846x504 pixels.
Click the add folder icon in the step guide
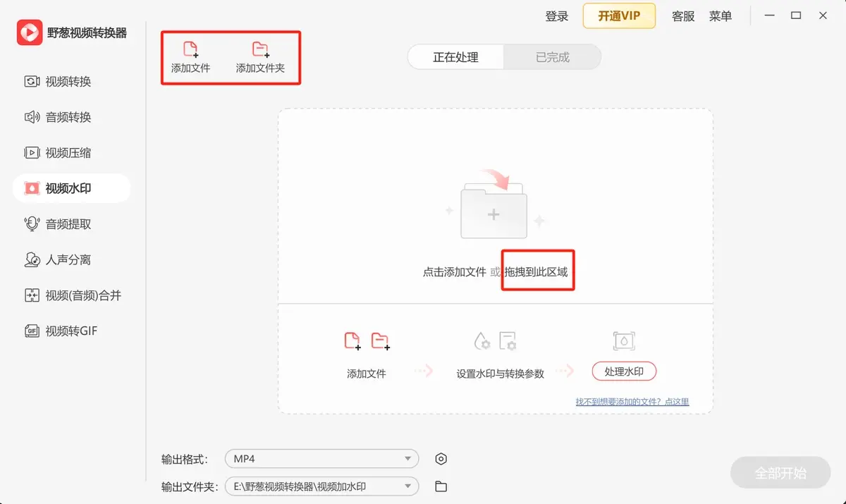pos(381,341)
